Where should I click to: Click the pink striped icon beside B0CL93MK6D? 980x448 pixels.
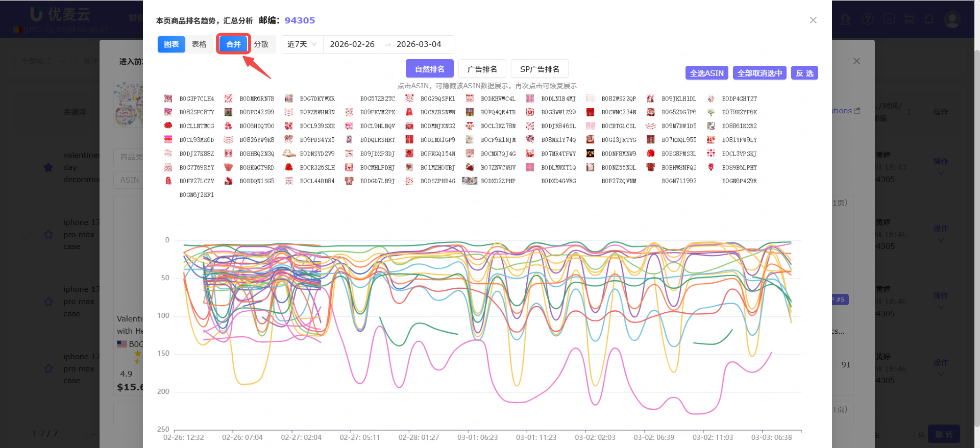[x=168, y=139]
